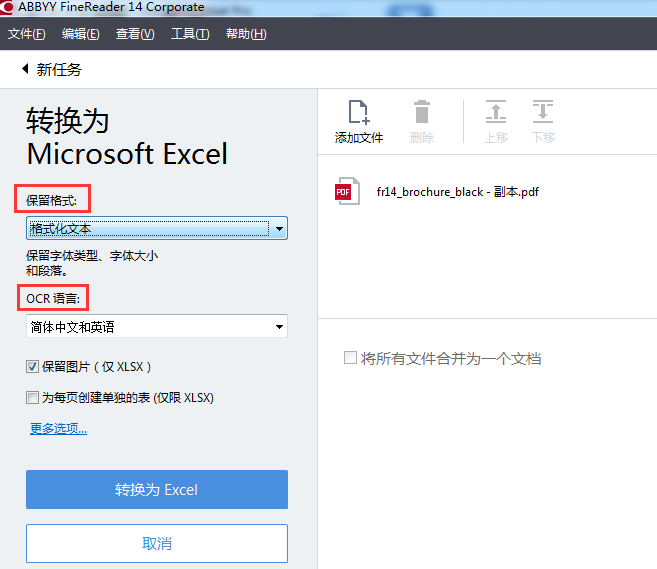Screen dimensions: 657x569
Task: Open the 格式化文本 format dropdown
Action: 157,228
